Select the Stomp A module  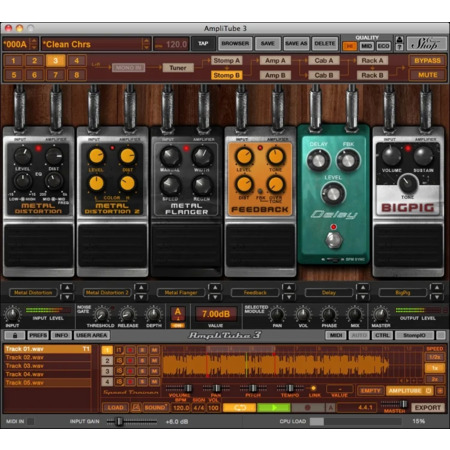point(226,60)
